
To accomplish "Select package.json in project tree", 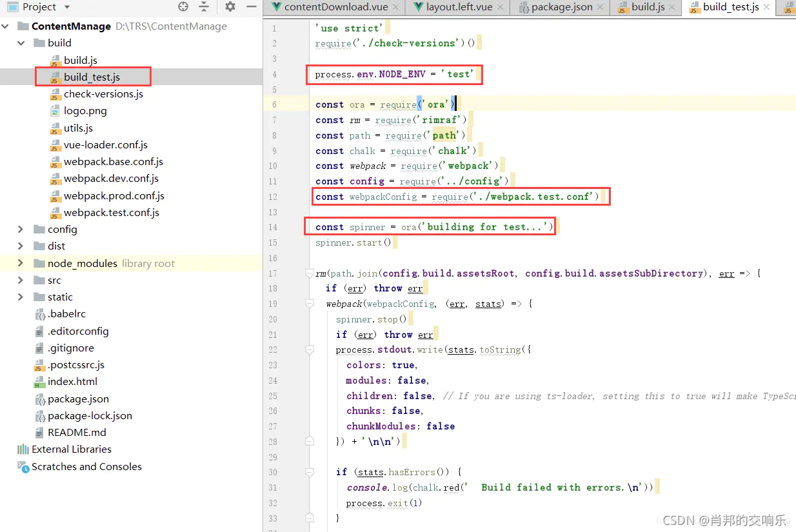I will coord(78,399).
